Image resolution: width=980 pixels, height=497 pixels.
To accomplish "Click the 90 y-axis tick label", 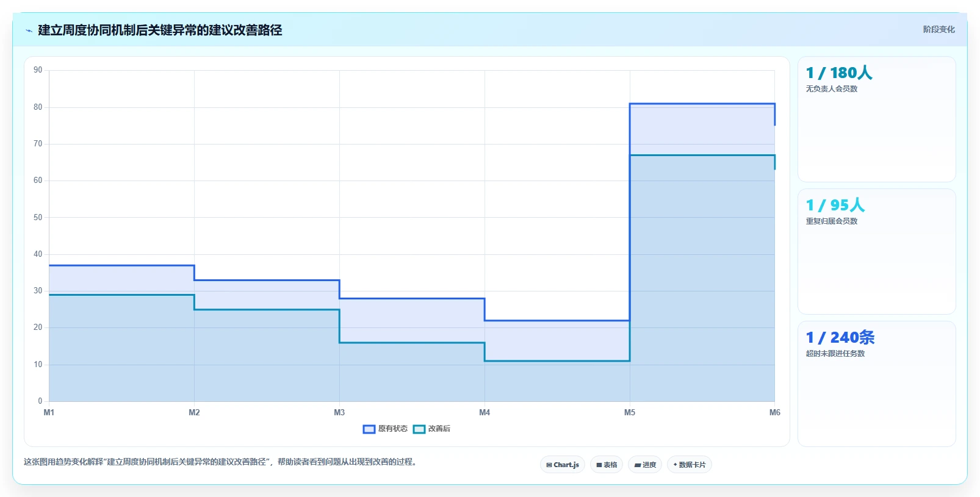I will click(x=38, y=70).
